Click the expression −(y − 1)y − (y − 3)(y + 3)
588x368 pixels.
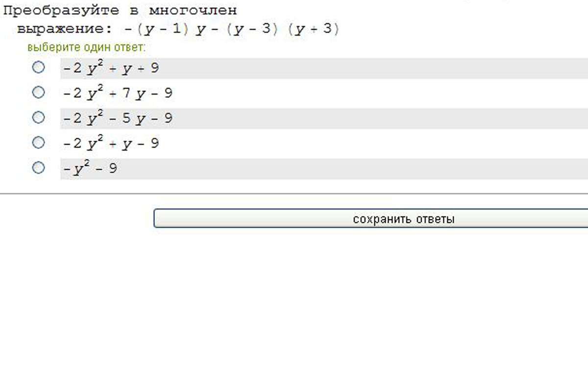click(x=231, y=29)
